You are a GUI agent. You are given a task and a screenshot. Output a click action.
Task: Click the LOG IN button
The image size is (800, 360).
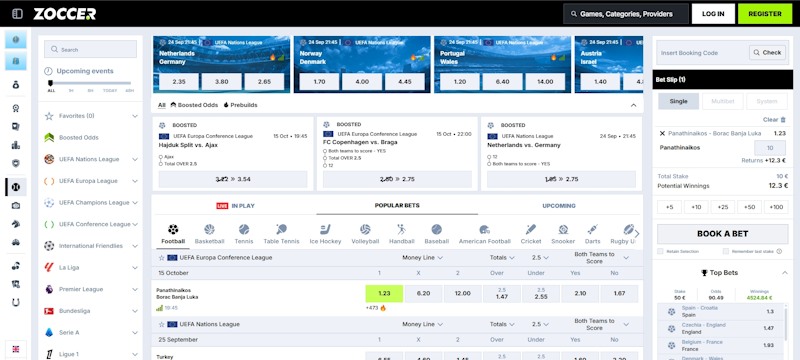pyautogui.click(x=713, y=14)
